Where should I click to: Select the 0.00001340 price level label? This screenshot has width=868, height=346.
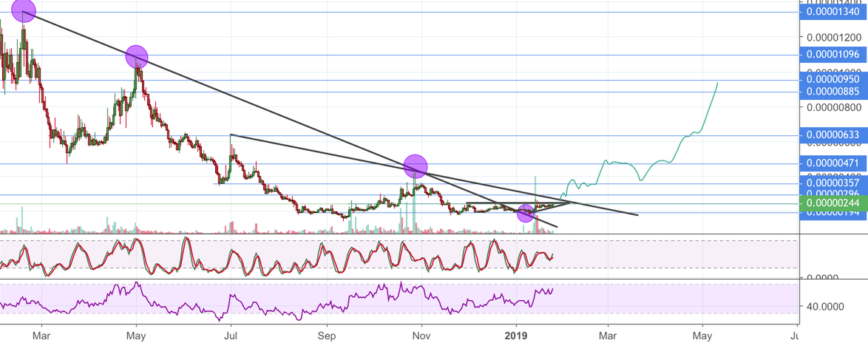[x=833, y=12]
